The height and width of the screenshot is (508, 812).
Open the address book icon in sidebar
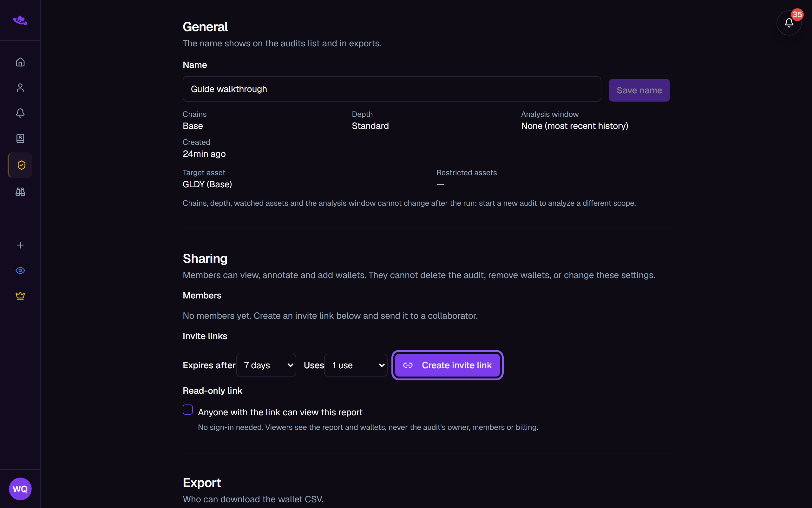[20, 138]
